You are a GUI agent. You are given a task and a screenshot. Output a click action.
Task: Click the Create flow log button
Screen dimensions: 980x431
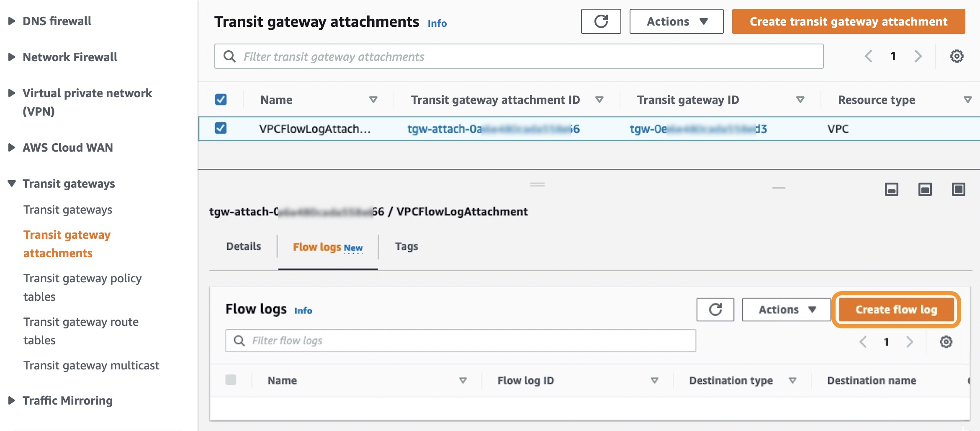[896, 310]
